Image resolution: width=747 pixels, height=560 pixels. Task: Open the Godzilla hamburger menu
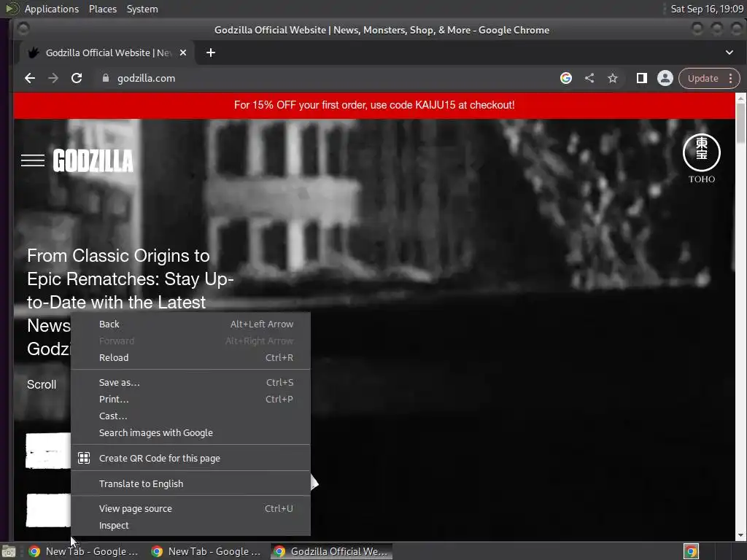[x=33, y=160]
